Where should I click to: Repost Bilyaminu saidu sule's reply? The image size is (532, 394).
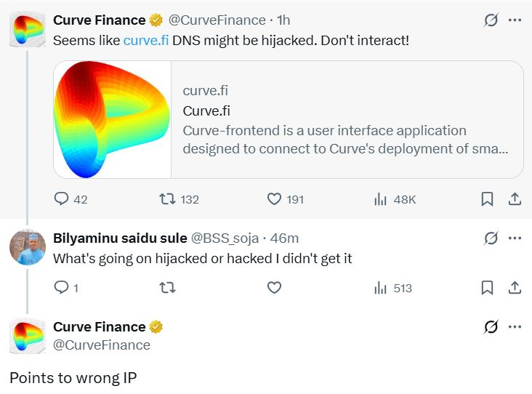pos(167,288)
